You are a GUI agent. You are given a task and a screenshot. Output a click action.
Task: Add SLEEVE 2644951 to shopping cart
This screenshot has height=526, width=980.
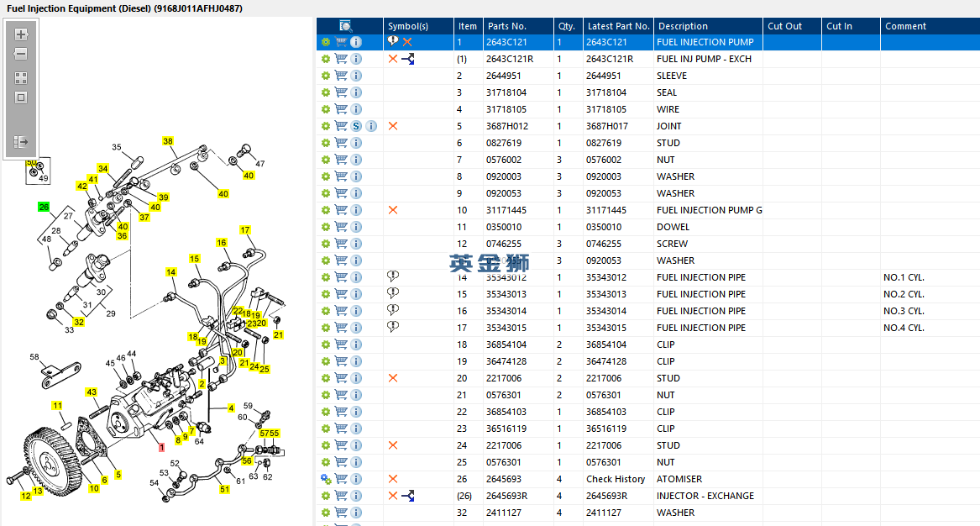[341, 76]
